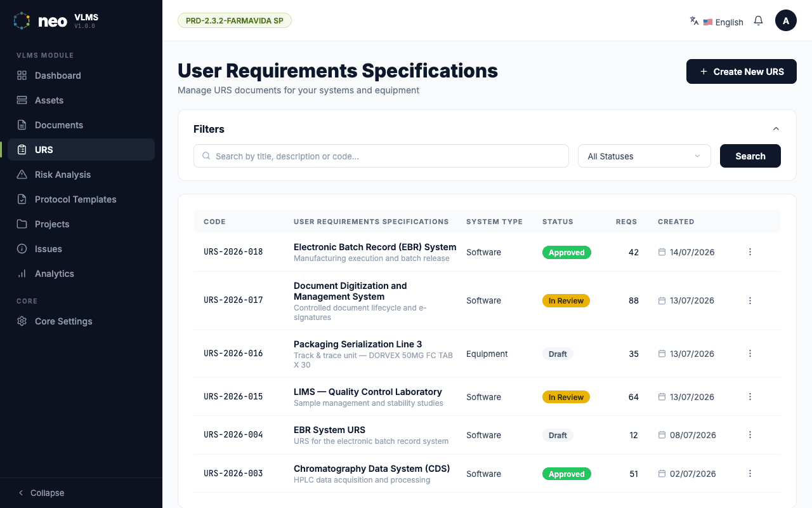Click the Documents file icon
Screen dimensions: 812x508
point(22,125)
